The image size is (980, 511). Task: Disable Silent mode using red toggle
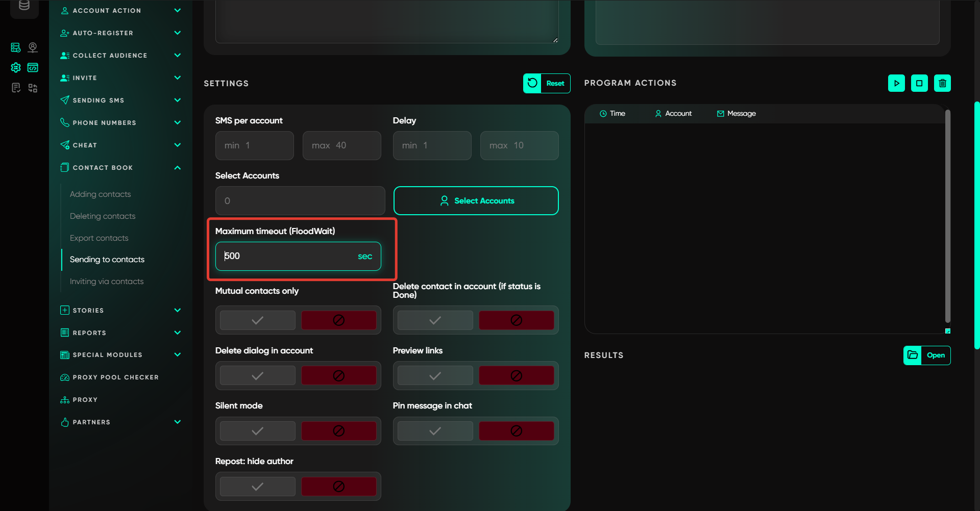(x=338, y=431)
